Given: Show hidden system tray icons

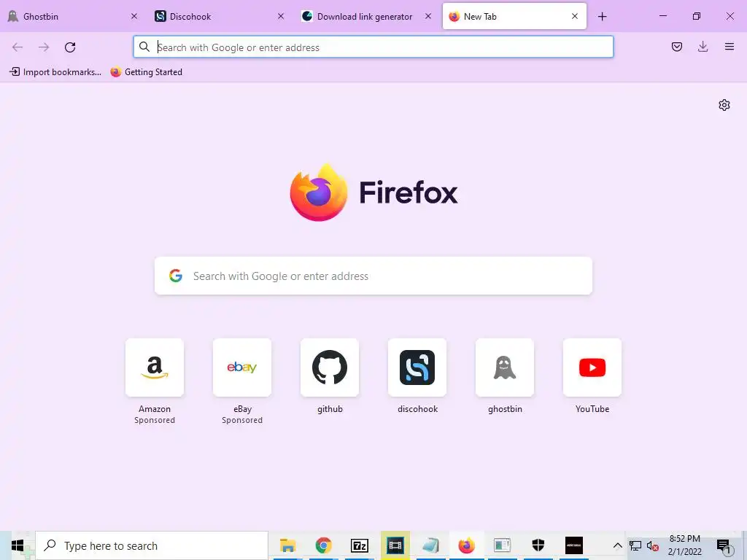Looking at the screenshot, I should [x=617, y=545].
